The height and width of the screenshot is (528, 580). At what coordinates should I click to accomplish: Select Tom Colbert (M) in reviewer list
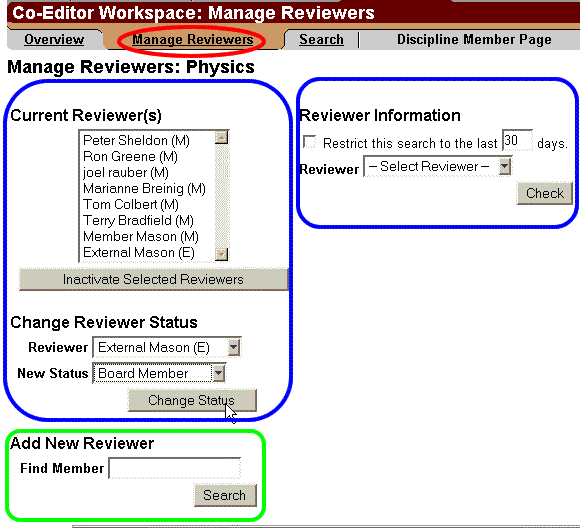click(x=131, y=204)
